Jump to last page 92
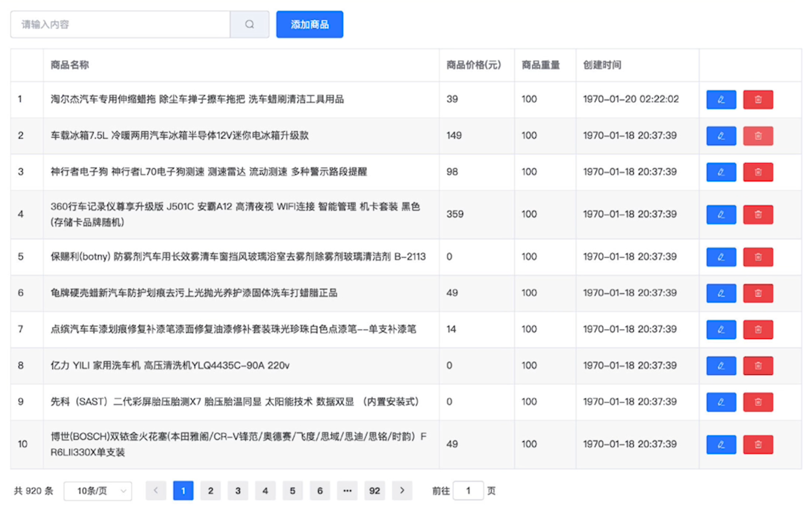Screen dimensions: 812x505 point(374,491)
